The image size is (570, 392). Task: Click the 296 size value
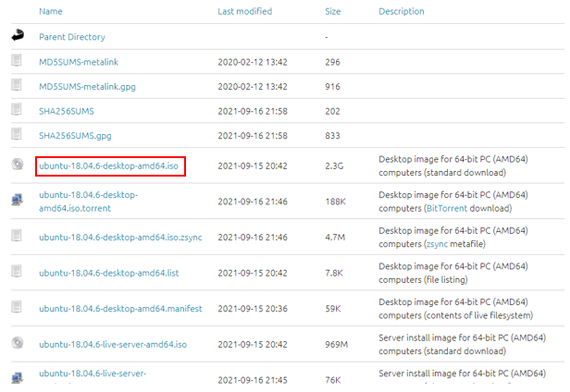pos(332,62)
